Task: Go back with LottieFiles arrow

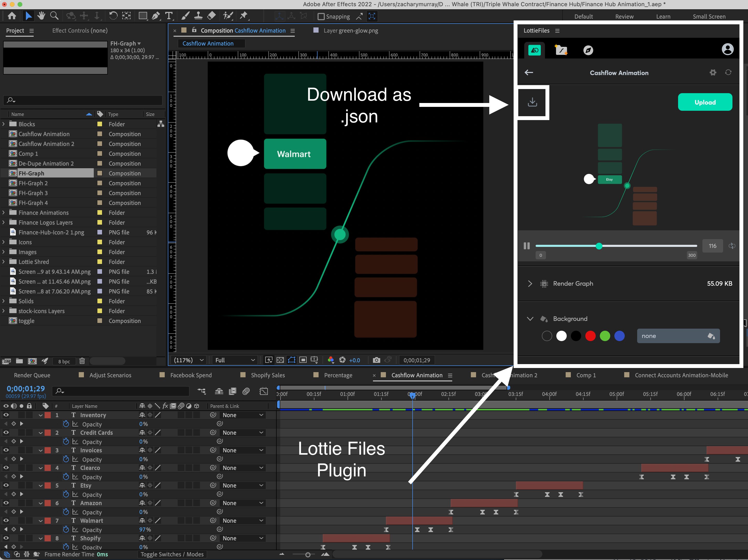Action: [x=529, y=72]
